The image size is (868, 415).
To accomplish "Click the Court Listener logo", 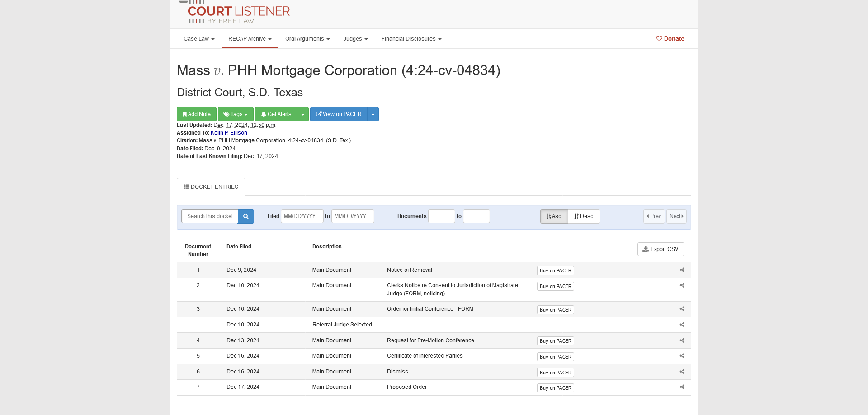I will [x=235, y=12].
